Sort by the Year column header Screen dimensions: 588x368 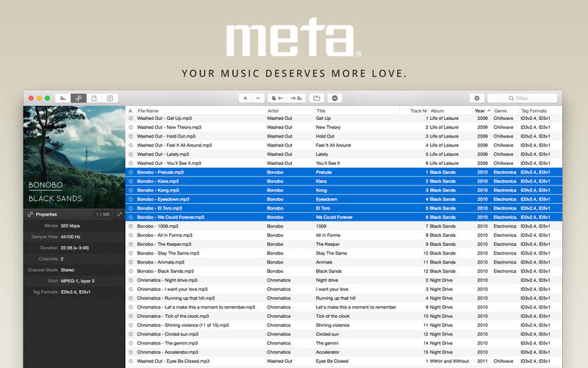click(481, 110)
